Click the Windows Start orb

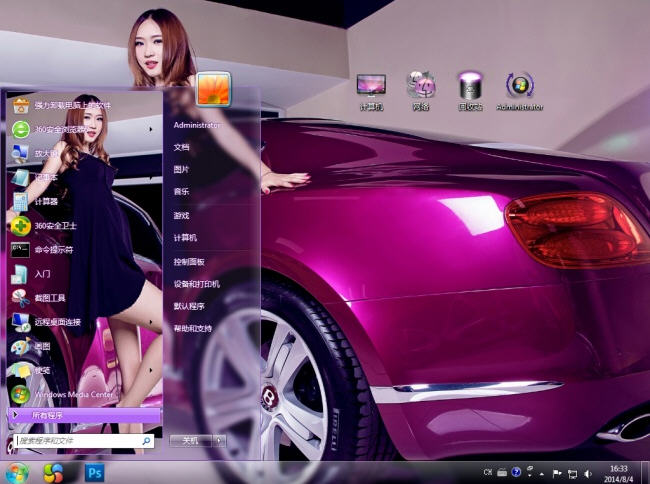(x=17, y=472)
